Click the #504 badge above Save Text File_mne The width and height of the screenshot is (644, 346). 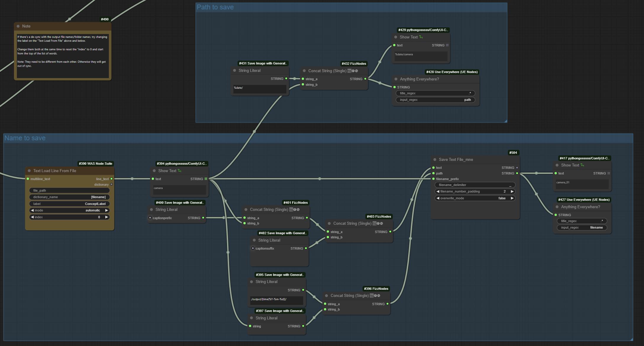513,153
